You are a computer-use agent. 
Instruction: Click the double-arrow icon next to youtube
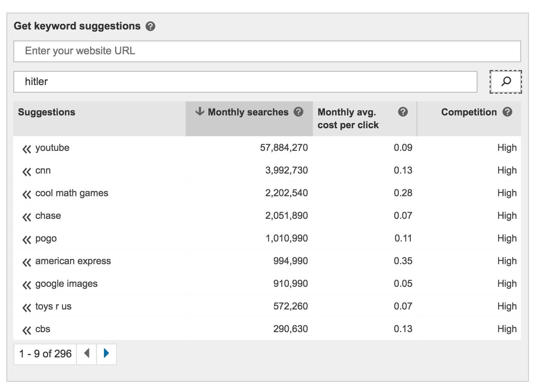[x=27, y=149]
